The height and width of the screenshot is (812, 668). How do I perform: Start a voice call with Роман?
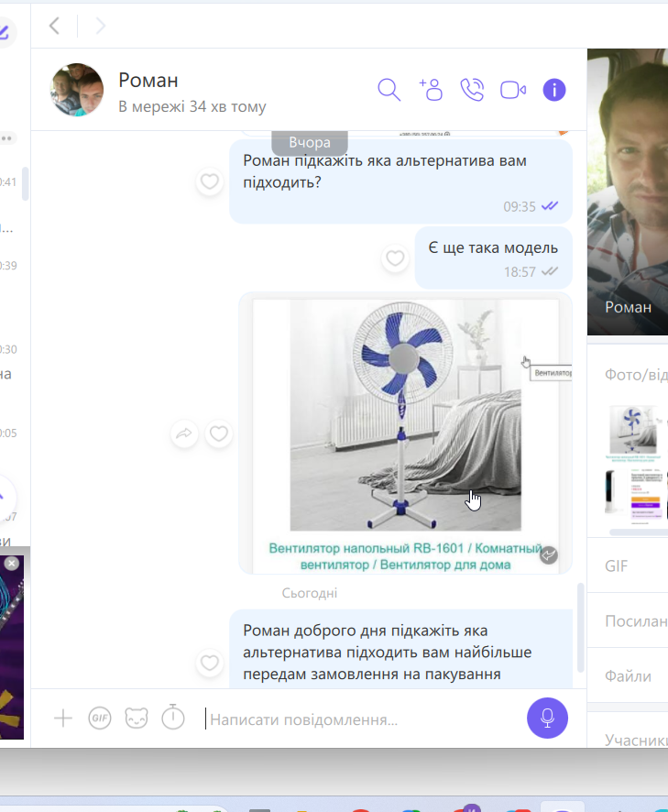[472, 90]
